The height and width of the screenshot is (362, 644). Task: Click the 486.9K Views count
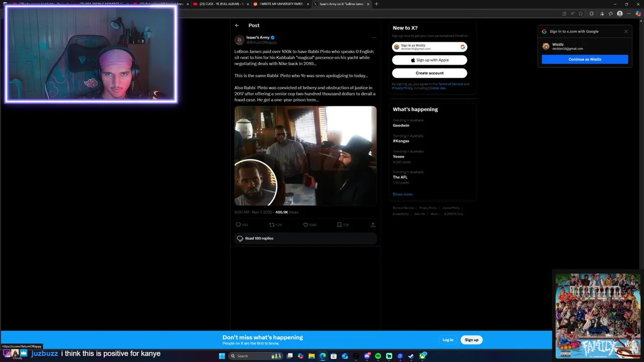[x=287, y=212]
